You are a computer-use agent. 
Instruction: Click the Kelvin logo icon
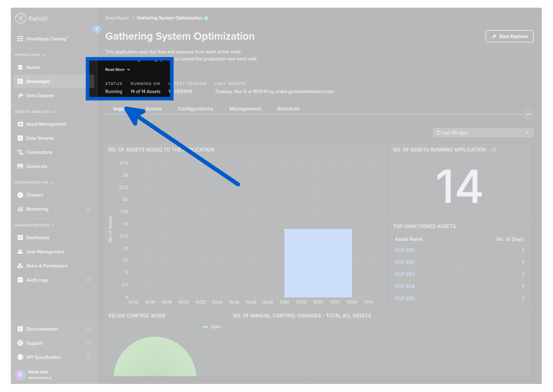(x=20, y=18)
